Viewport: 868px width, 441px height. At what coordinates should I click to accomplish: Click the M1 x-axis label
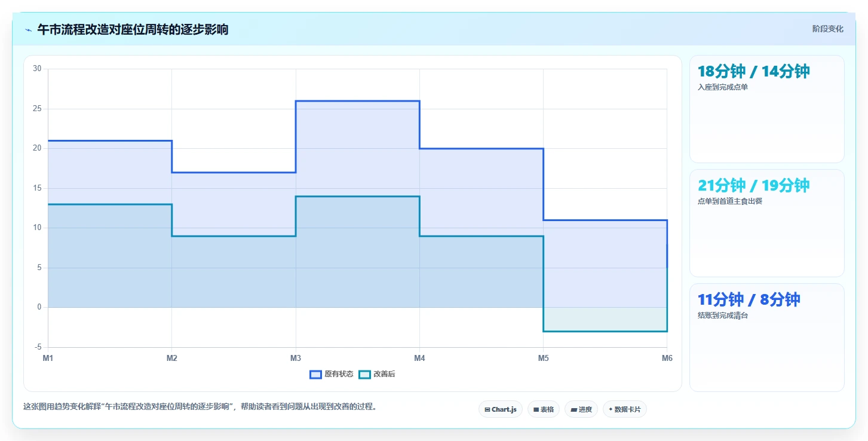pos(48,358)
